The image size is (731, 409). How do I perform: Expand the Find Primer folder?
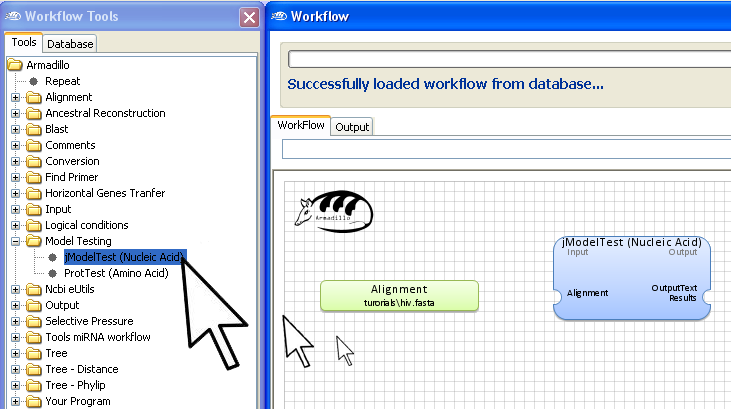(15, 177)
